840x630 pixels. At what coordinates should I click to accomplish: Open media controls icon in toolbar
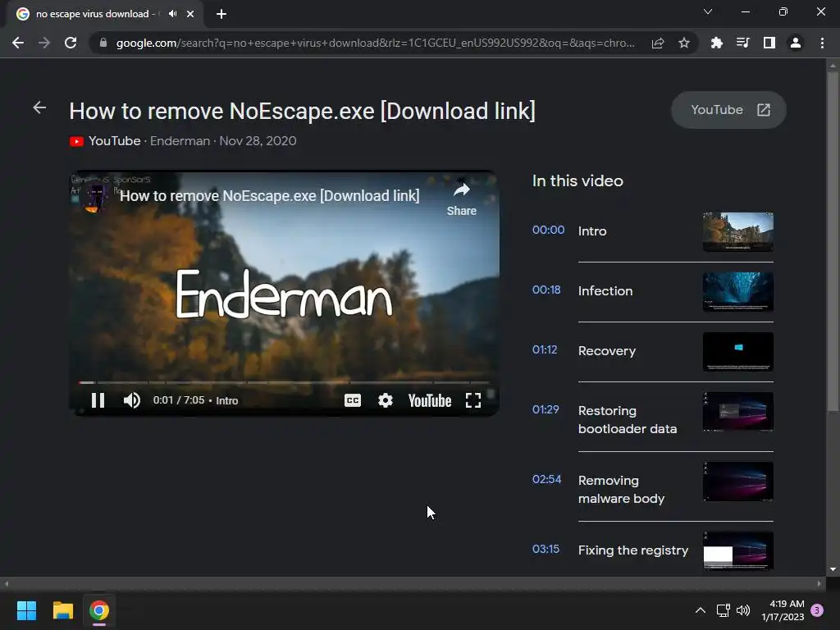tap(742, 43)
